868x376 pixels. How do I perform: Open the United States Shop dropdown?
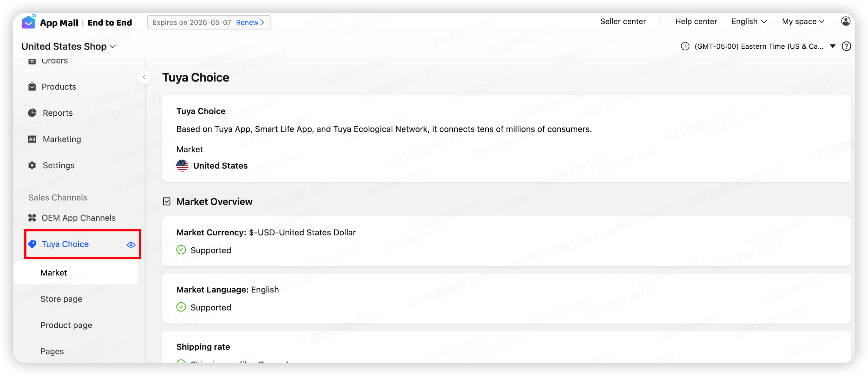[x=68, y=47]
